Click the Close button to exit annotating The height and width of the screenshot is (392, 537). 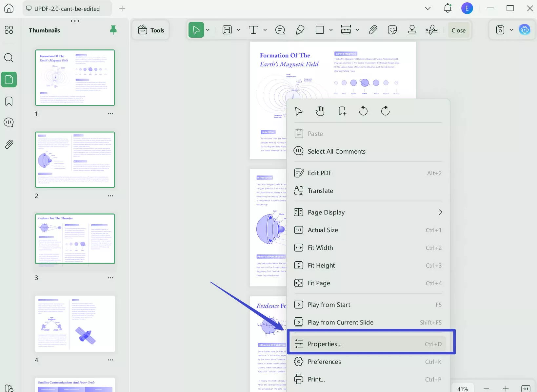(x=458, y=30)
